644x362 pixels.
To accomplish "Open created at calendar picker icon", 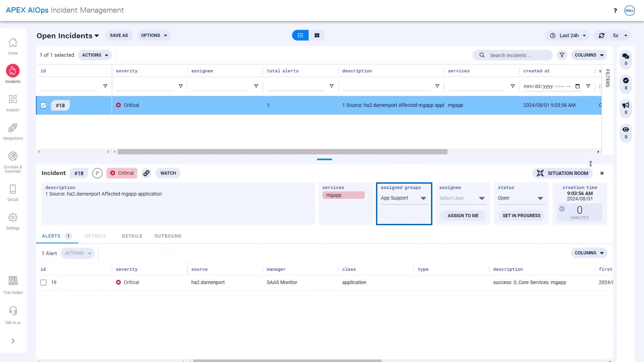I will point(578,86).
